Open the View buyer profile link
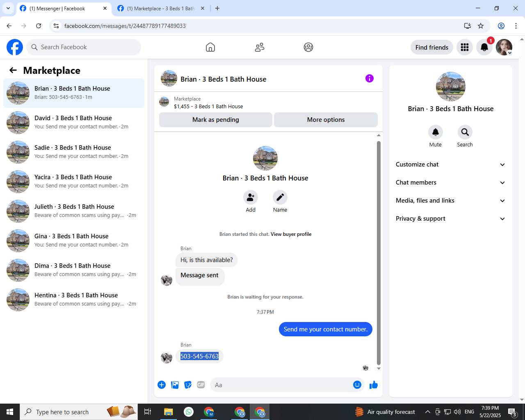Image resolution: width=525 pixels, height=420 pixels. point(291,234)
